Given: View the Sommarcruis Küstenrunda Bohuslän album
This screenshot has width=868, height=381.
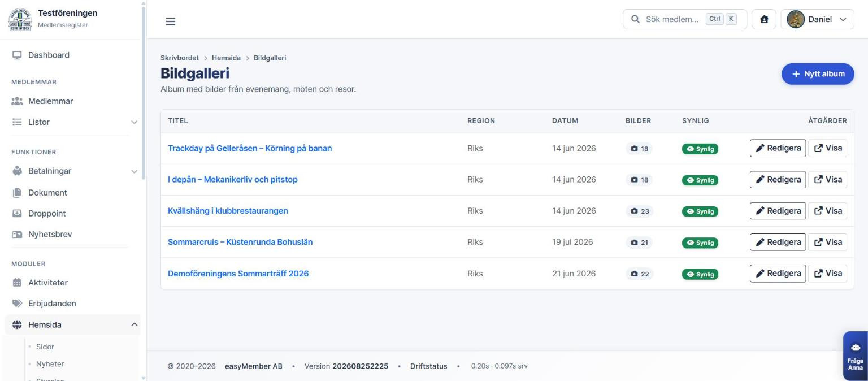Looking at the screenshot, I should point(828,242).
